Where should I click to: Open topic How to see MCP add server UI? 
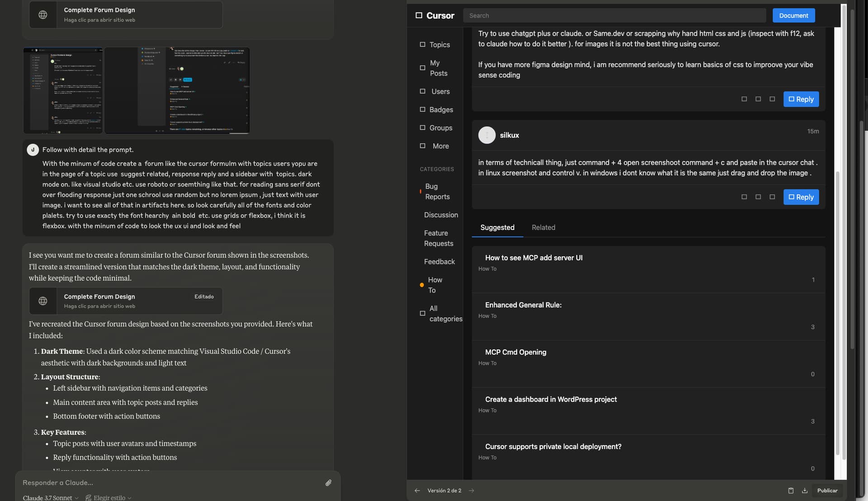click(533, 258)
